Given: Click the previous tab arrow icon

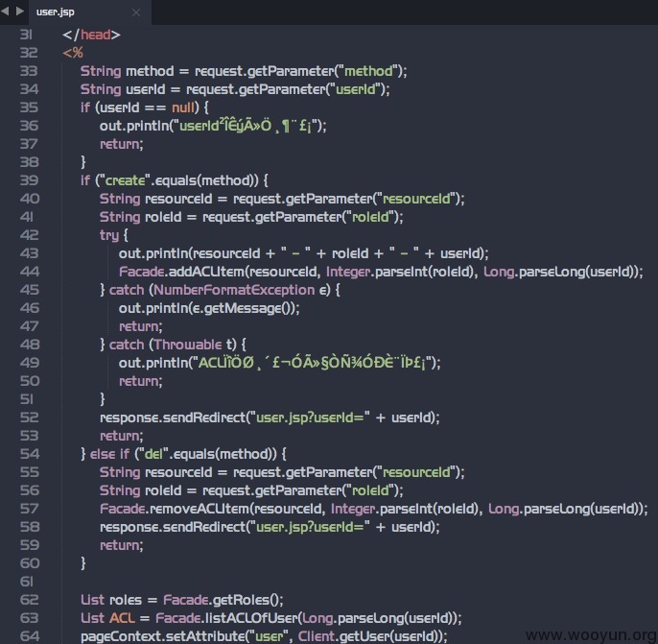Looking at the screenshot, I should 5,11.
